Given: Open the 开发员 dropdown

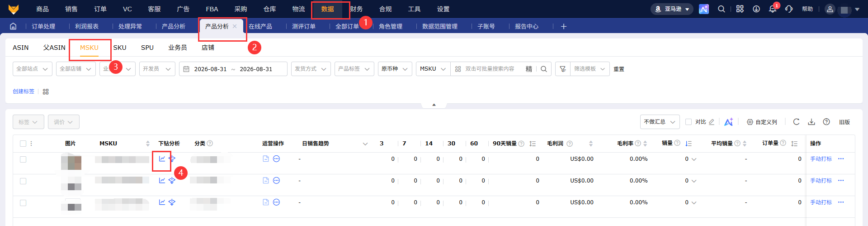Looking at the screenshot, I should (x=157, y=69).
